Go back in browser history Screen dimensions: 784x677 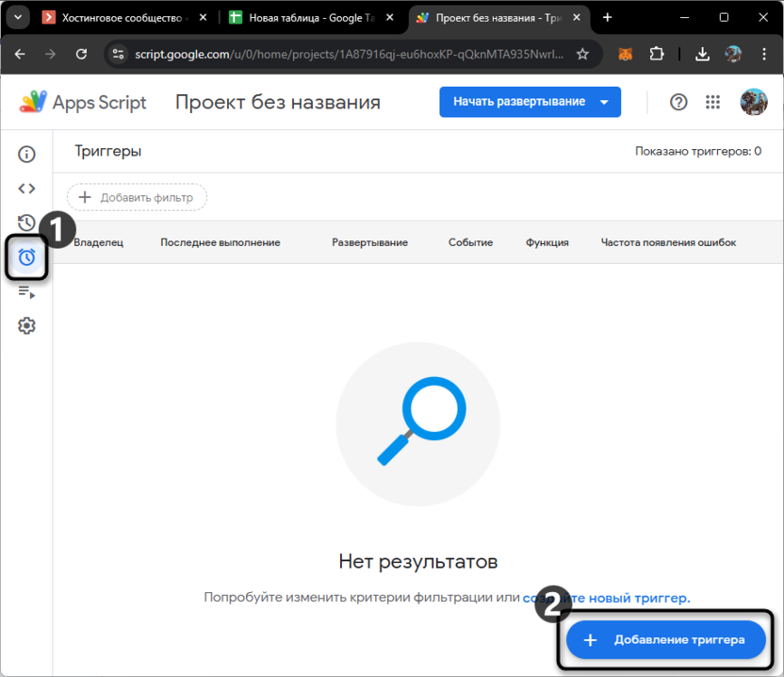[x=20, y=54]
